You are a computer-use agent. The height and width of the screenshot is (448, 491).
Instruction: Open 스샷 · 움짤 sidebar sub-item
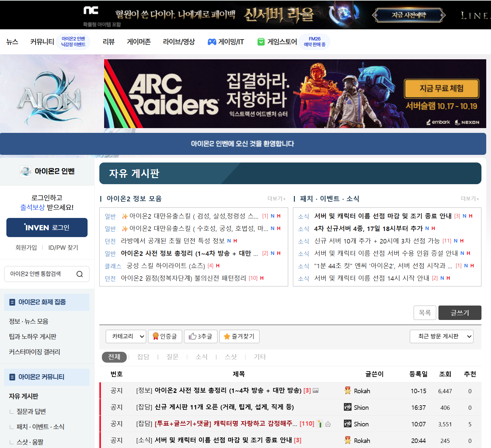tap(30, 442)
